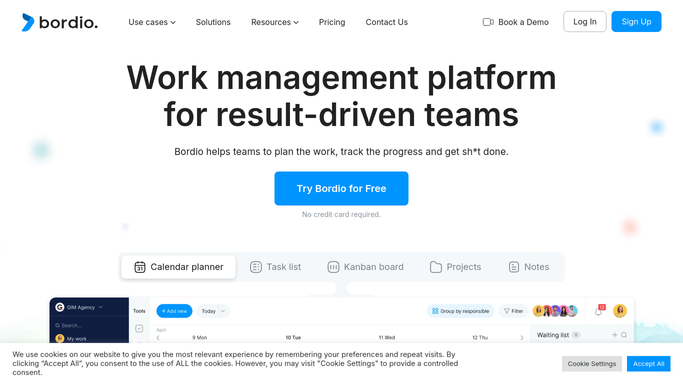Click the Waiting list heading
The height and width of the screenshot is (384, 683).
(553, 335)
